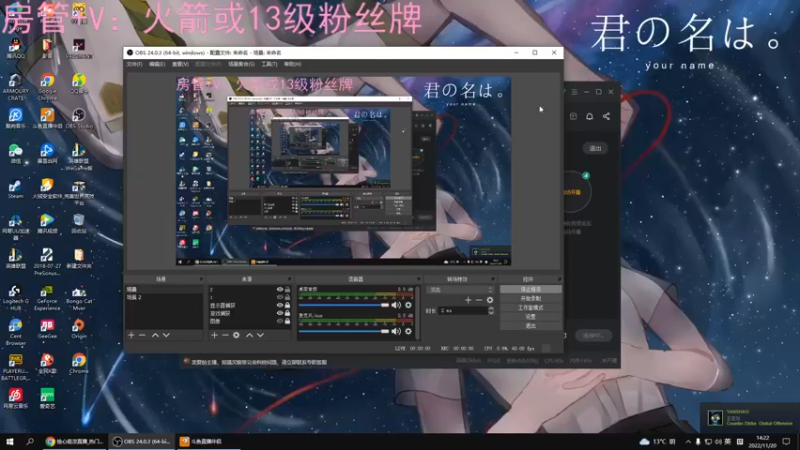Toggle lock for 游戏捕获 source

[x=287, y=313]
